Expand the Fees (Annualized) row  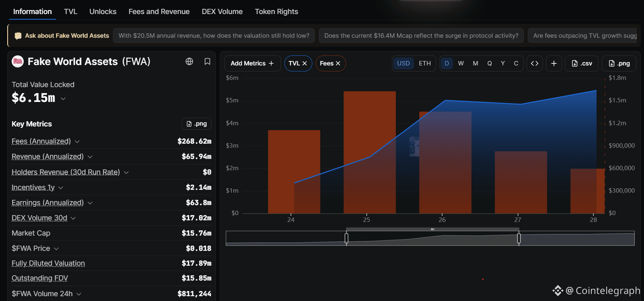[x=77, y=142]
